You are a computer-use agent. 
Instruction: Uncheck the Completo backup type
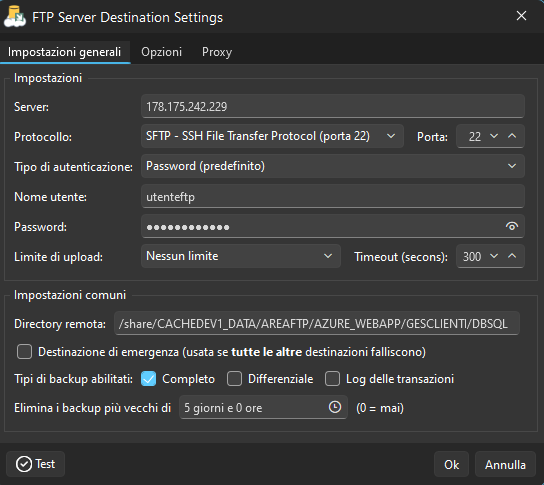(148, 378)
